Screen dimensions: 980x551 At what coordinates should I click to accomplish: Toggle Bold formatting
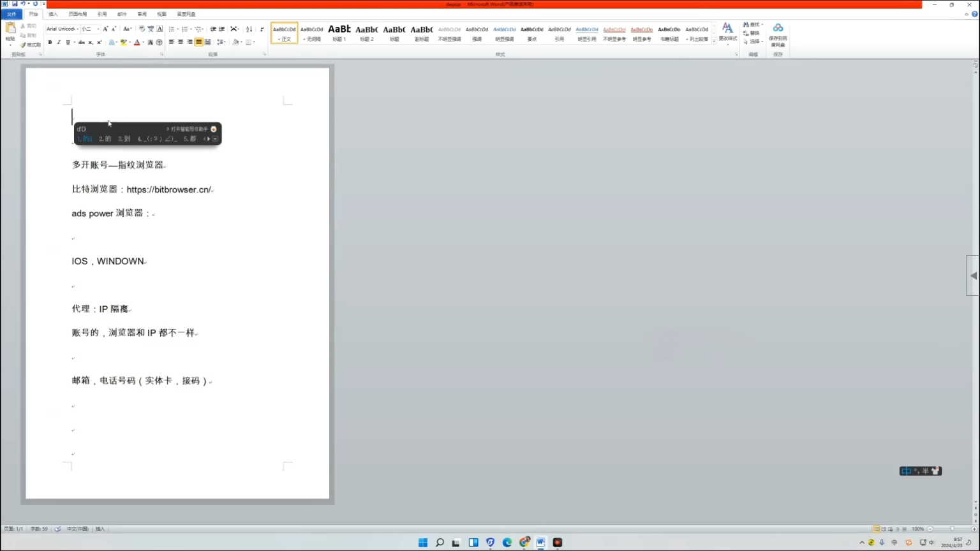(x=50, y=42)
